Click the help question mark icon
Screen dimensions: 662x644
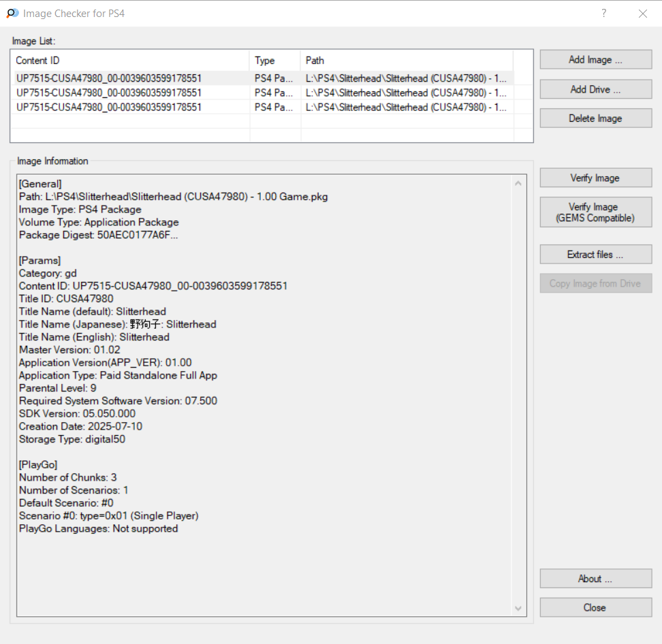pos(603,13)
